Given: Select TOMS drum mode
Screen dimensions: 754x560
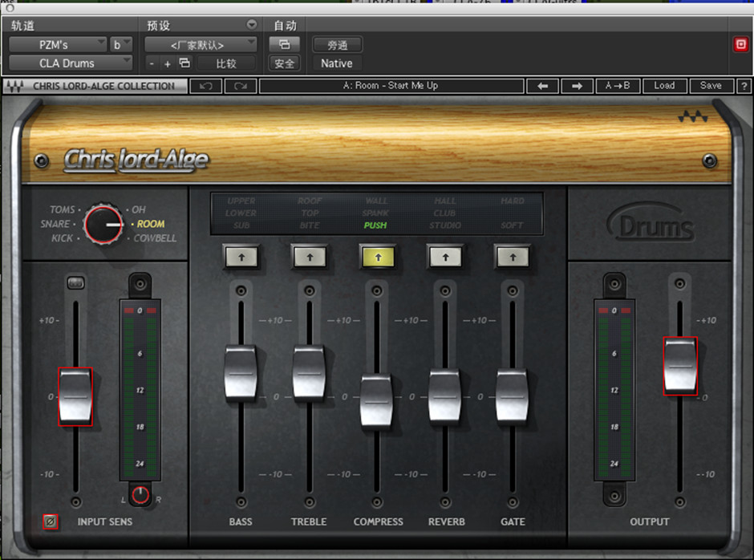Looking at the screenshot, I should (63, 209).
